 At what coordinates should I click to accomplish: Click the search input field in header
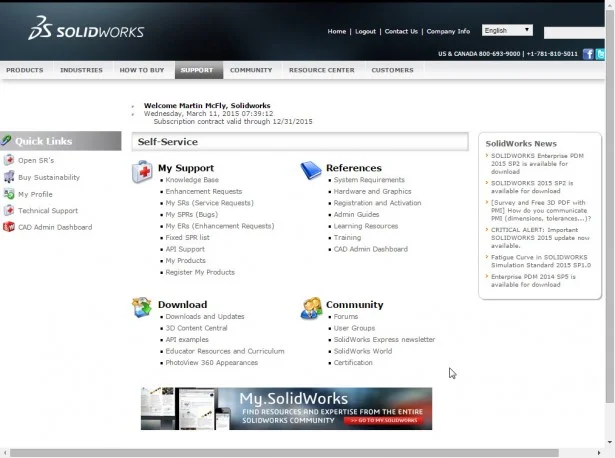[574, 32]
